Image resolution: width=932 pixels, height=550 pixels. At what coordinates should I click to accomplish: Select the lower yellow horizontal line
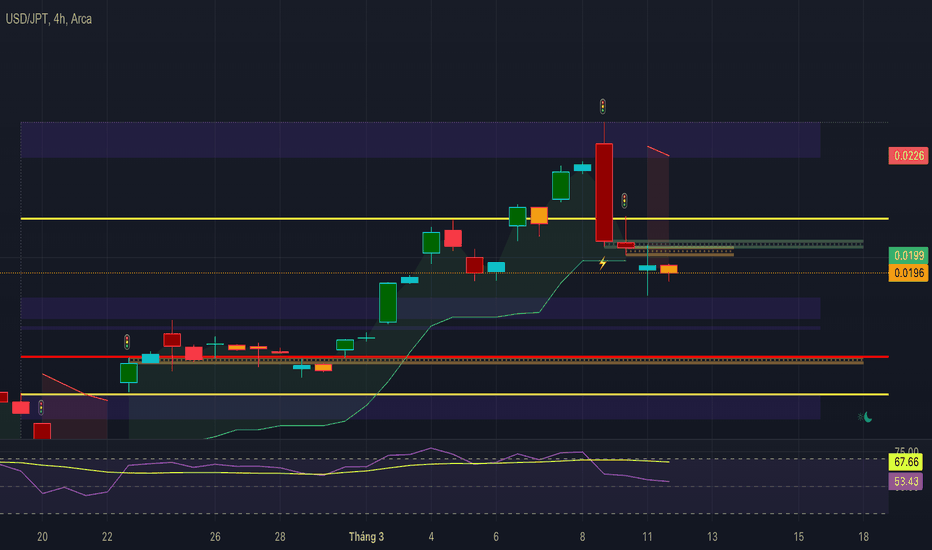tap(450, 394)
